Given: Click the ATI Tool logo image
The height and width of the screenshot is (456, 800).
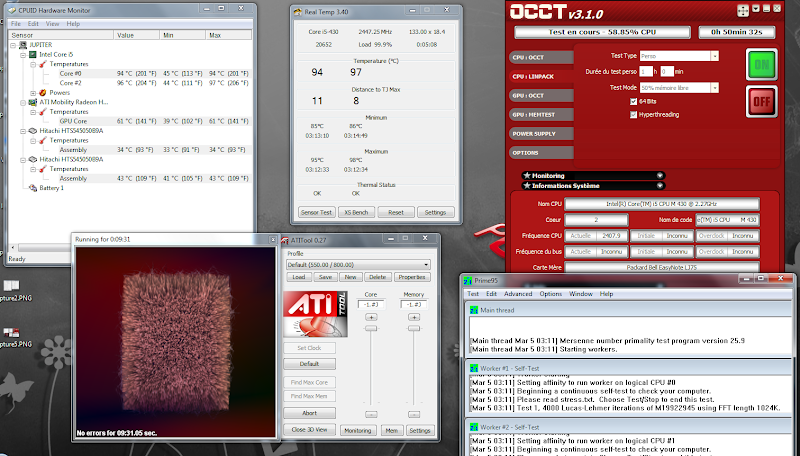Looking at the screenshot, I should (315, 314).
